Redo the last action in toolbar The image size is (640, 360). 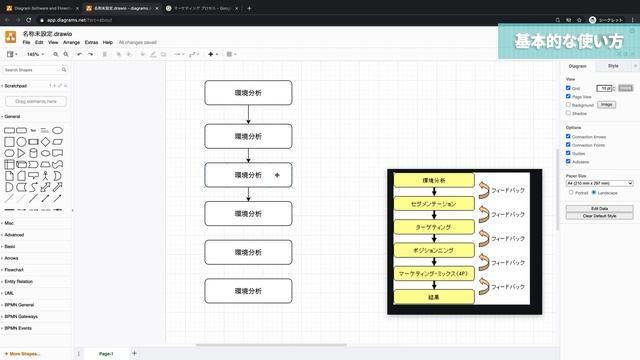pyautogui.click(x=90, y=54)
